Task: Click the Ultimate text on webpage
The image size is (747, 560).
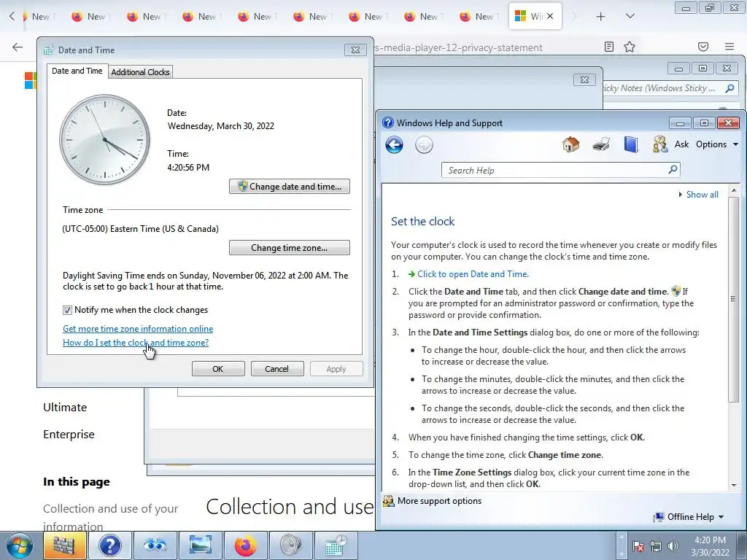Action: (65, 408)
